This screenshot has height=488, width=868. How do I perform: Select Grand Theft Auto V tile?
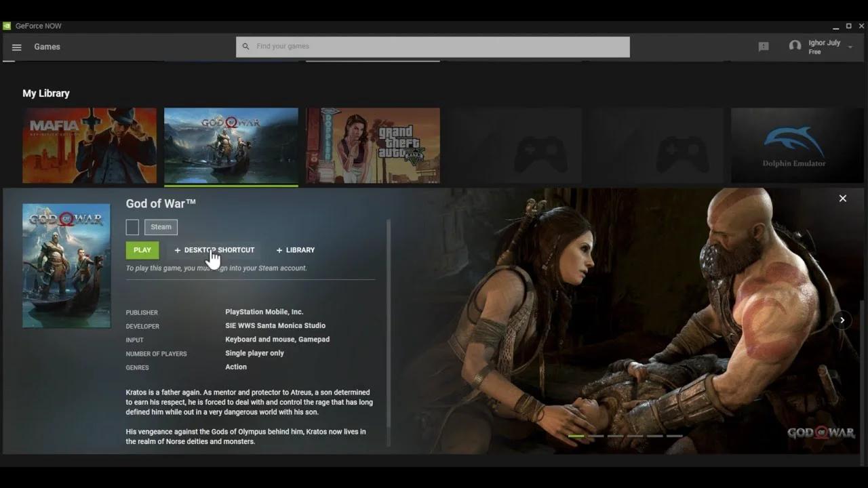tap(372, 145)
